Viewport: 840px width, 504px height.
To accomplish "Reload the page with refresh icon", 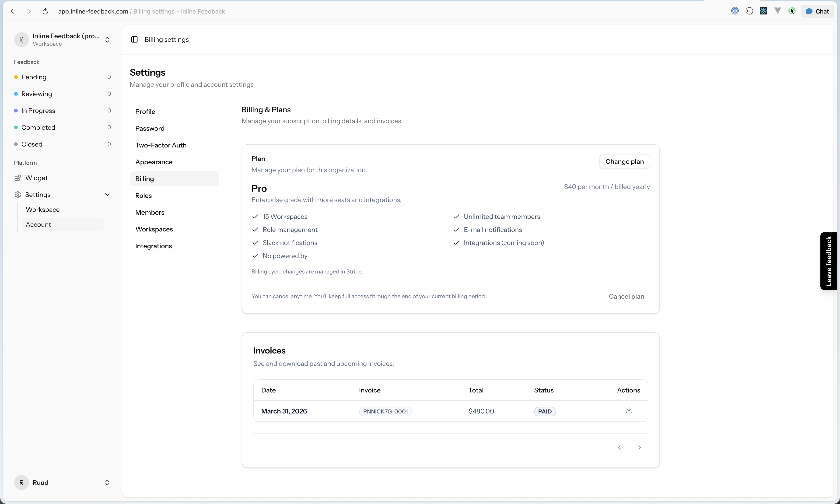I will (x=45, y=11).
